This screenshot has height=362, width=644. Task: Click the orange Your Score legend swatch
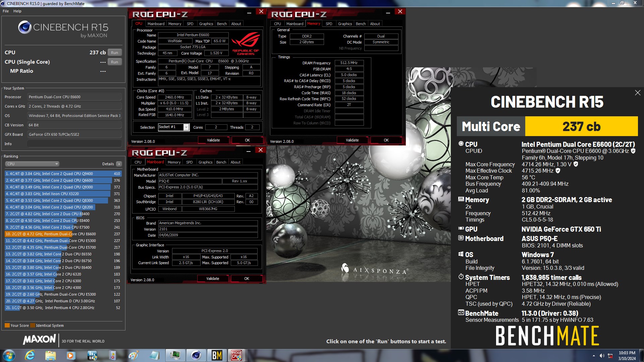7,325
